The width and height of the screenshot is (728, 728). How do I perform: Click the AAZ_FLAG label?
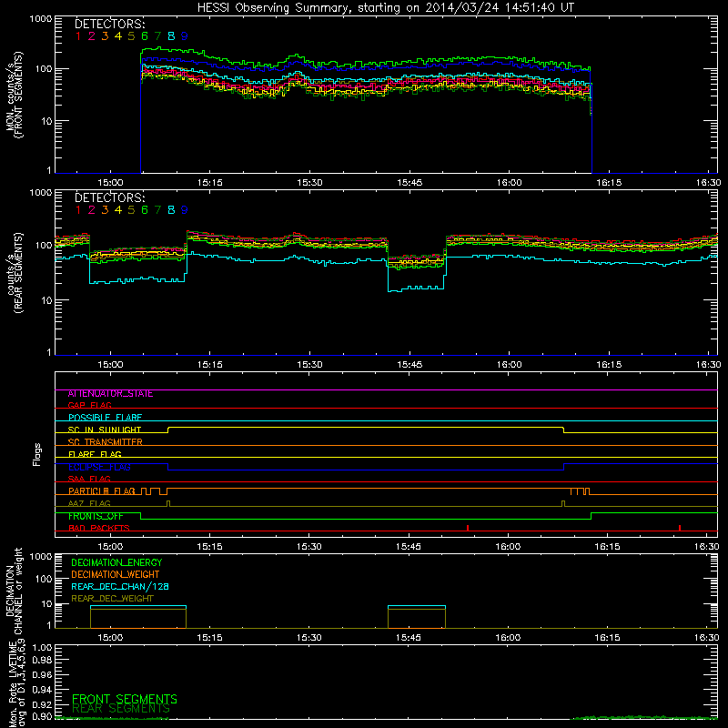[89, 503]
